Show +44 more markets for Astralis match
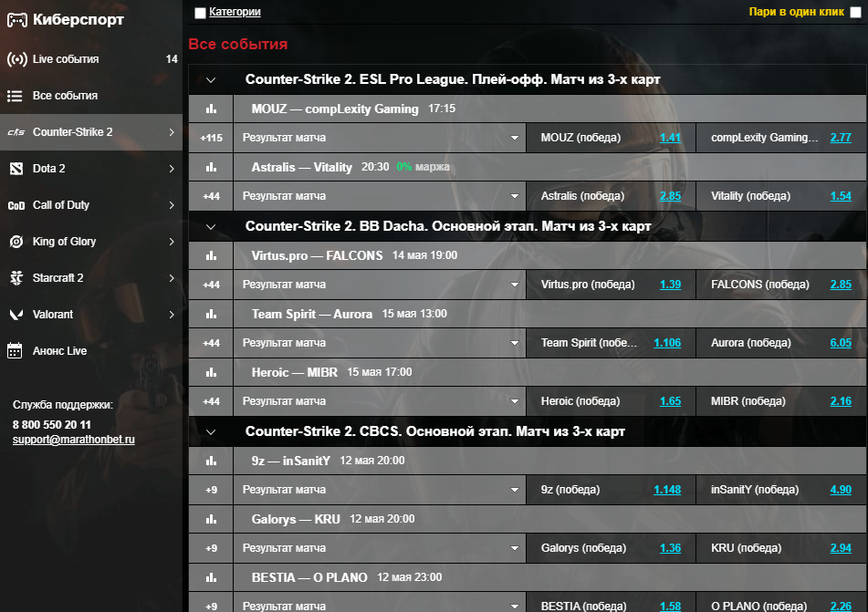The image size is (868, 612). pyautogui.click(x=211, y=196)
